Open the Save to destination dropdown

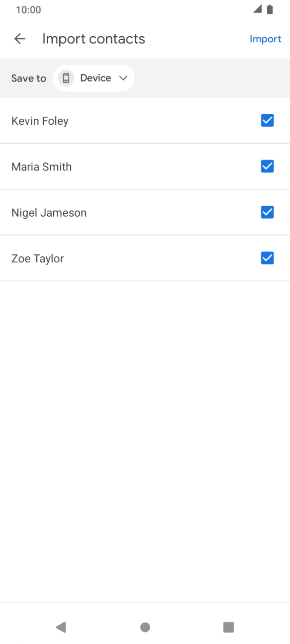(94, 78)
